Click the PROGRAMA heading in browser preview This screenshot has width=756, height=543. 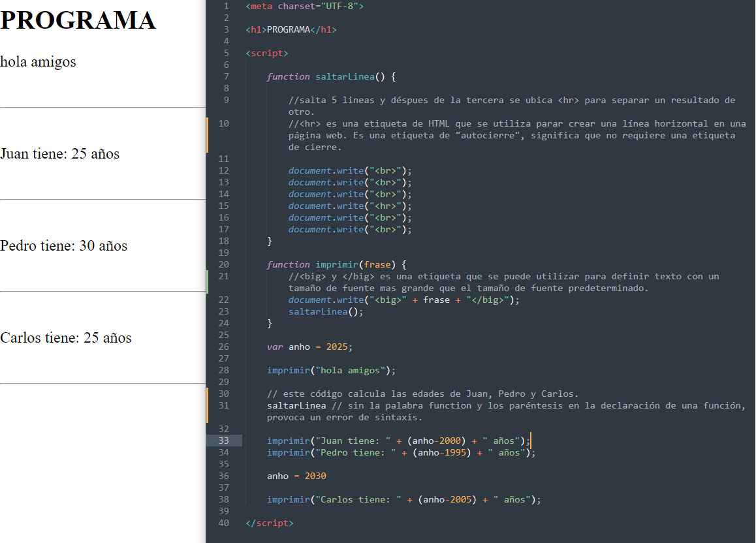78,20
